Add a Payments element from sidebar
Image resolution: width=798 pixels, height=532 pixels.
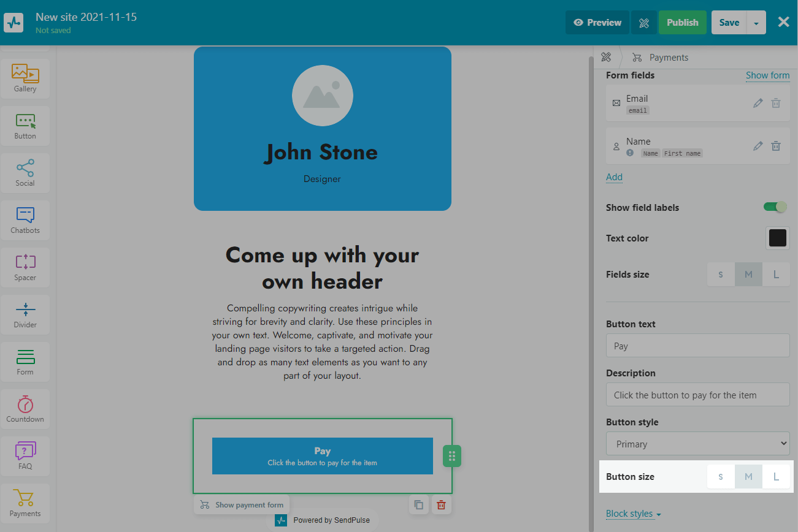pos(25,502)
